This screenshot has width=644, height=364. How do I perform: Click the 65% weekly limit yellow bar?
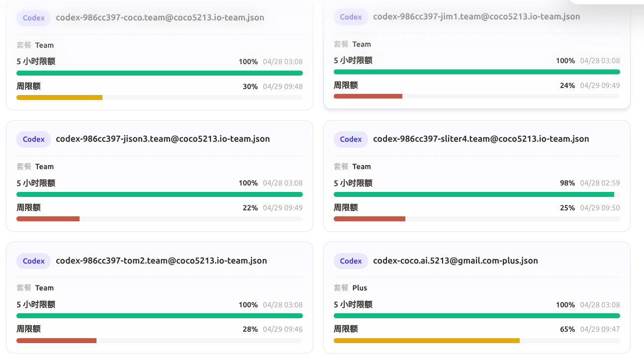[427, 341]
